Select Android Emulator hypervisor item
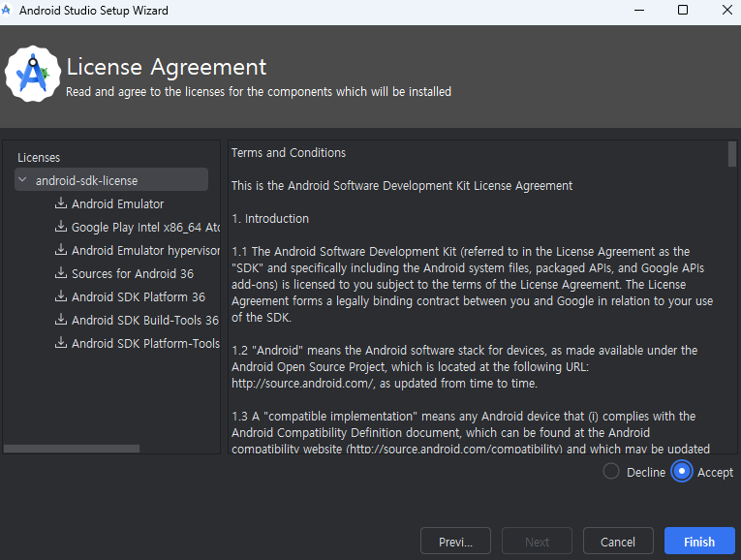The height and width of the screenshot is (560, 741). point(145,251)
